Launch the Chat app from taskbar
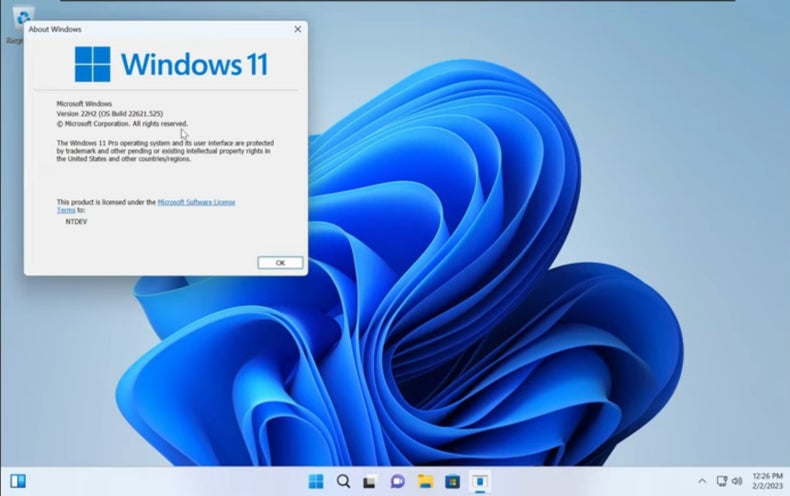The image size is (790, 496). pos(397,481)
